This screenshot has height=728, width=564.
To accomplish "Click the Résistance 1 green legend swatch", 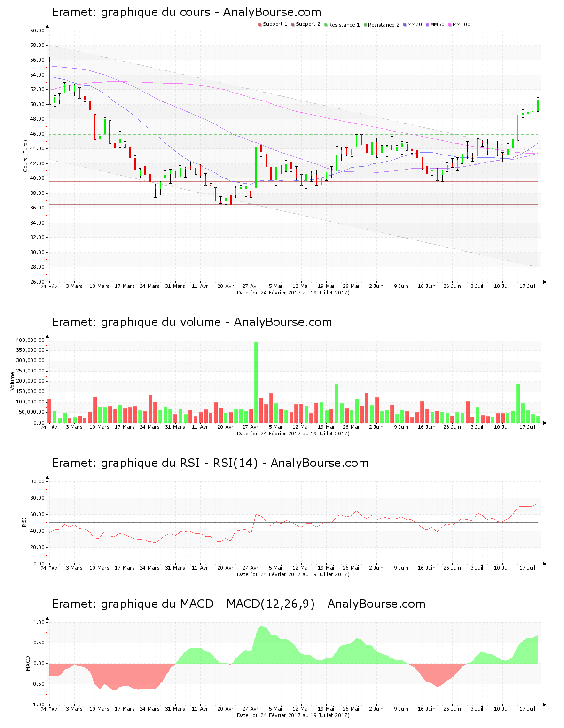I will click(326, 25).
